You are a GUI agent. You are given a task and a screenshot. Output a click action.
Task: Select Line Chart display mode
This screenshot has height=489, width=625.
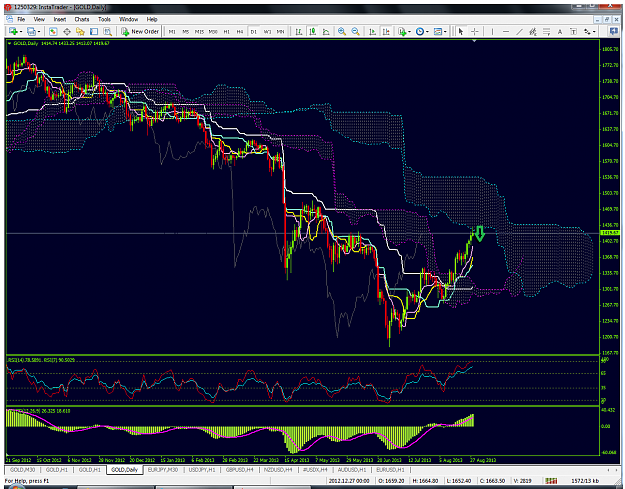tap(326, 31)
